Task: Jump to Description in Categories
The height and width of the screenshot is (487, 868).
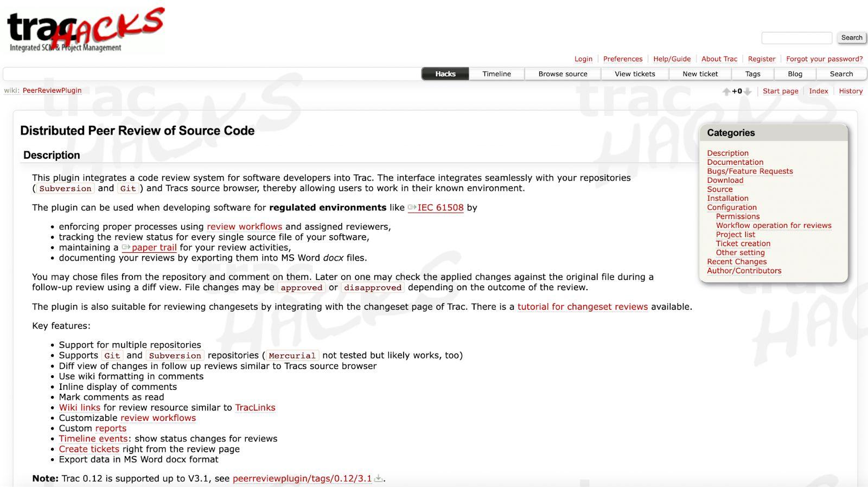Action: [727, 153]
